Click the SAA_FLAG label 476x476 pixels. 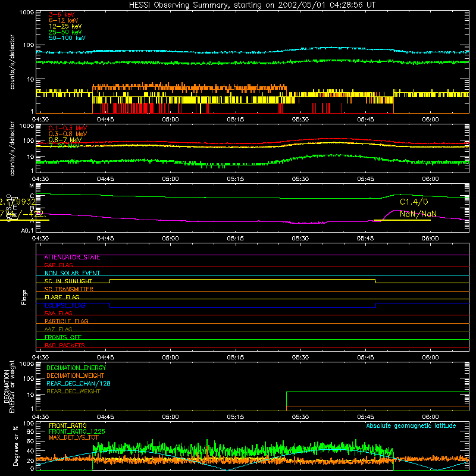tap(58, 313)
